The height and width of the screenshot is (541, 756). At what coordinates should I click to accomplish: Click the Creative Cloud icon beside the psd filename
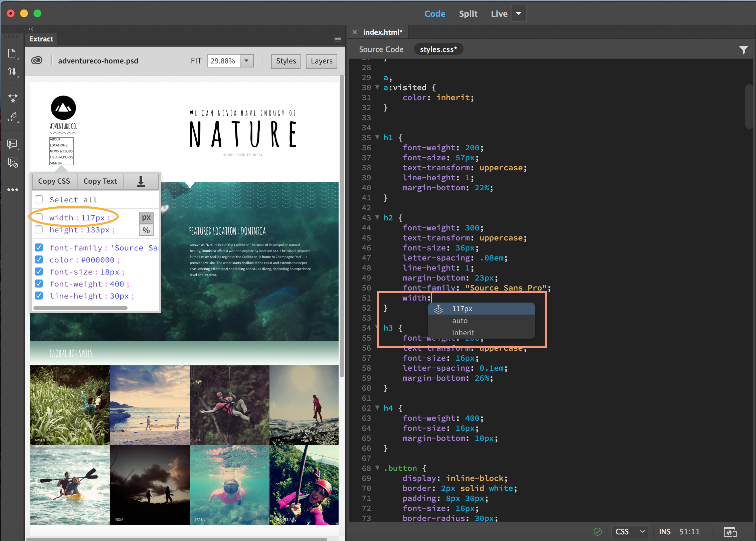[37, 60]
